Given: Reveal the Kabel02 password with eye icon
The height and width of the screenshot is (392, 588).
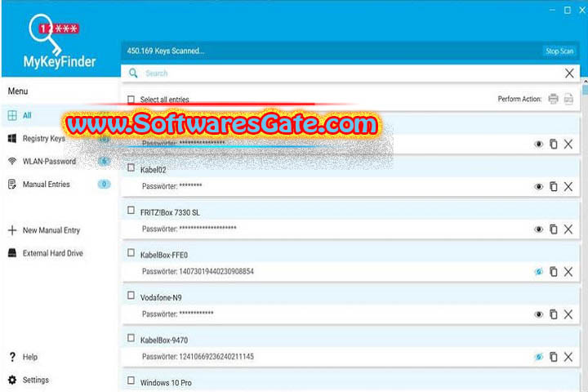Looking at the screenshot, I should coord(538,186).
